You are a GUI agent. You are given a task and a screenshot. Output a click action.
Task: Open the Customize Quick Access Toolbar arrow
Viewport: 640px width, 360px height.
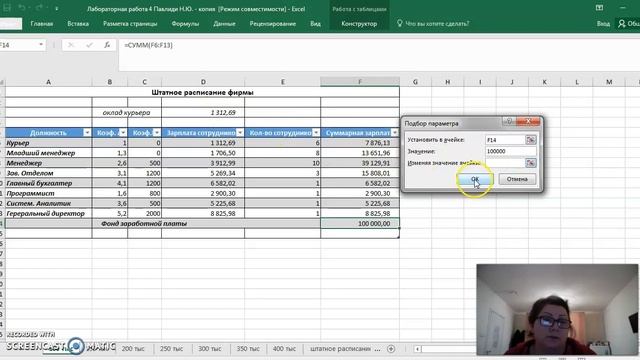click(x=56, y=9)
